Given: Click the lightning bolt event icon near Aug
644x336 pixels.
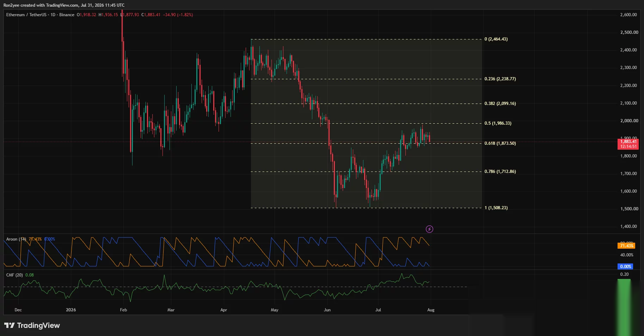Looking at the screenshot, I should click(429, 229).
